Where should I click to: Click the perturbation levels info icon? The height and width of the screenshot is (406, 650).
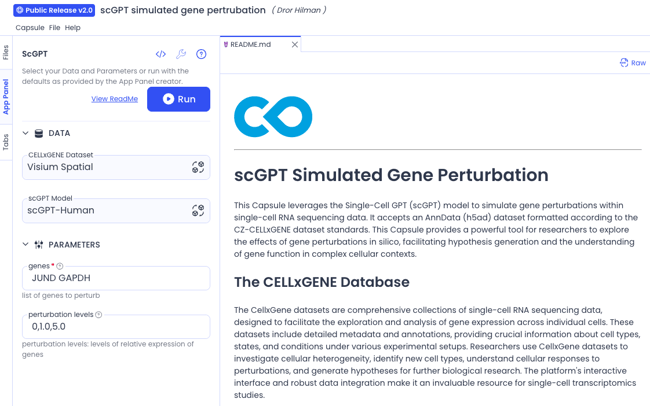[99, 315]
